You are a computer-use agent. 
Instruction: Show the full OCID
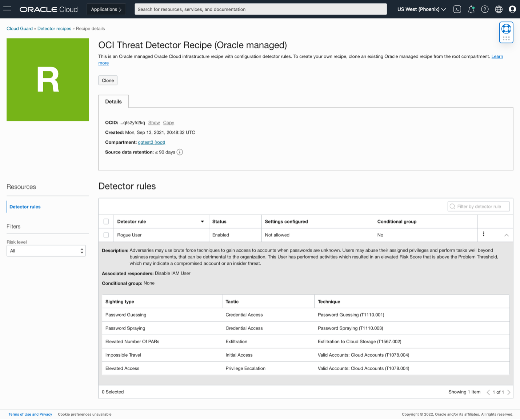(154, 123)
